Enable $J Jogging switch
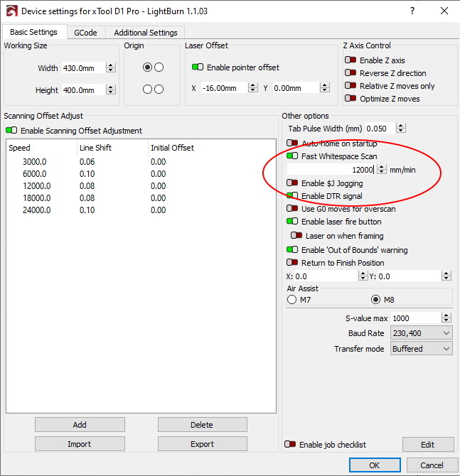 292,183
